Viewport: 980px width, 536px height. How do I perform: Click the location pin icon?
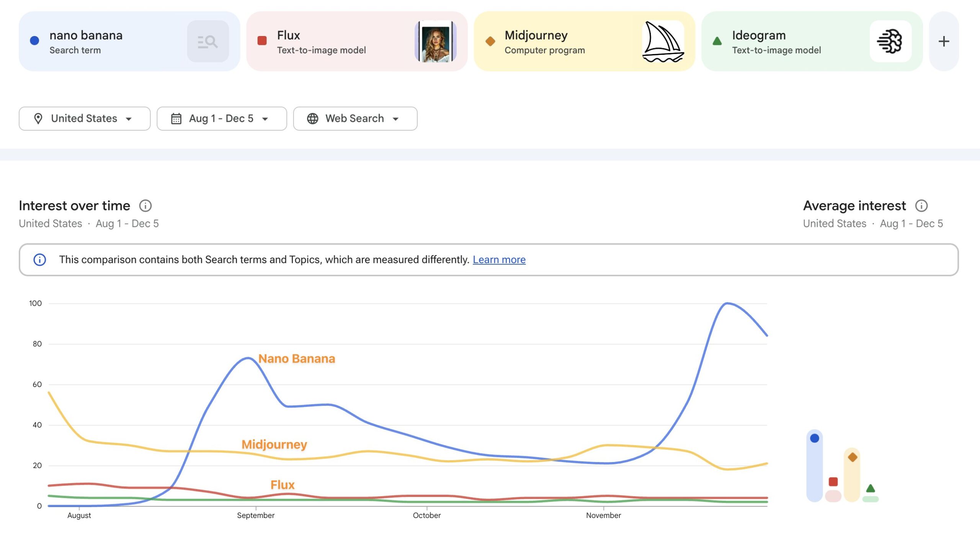[38, 119]
